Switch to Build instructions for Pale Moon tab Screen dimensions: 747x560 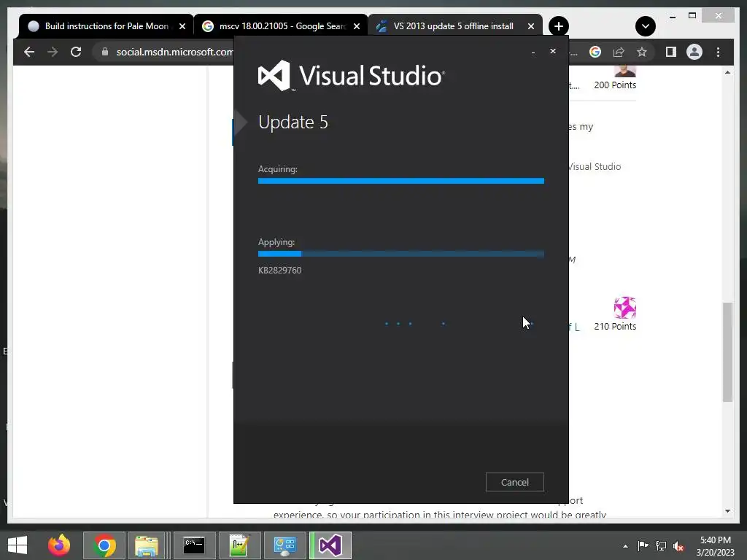(106, 26)
